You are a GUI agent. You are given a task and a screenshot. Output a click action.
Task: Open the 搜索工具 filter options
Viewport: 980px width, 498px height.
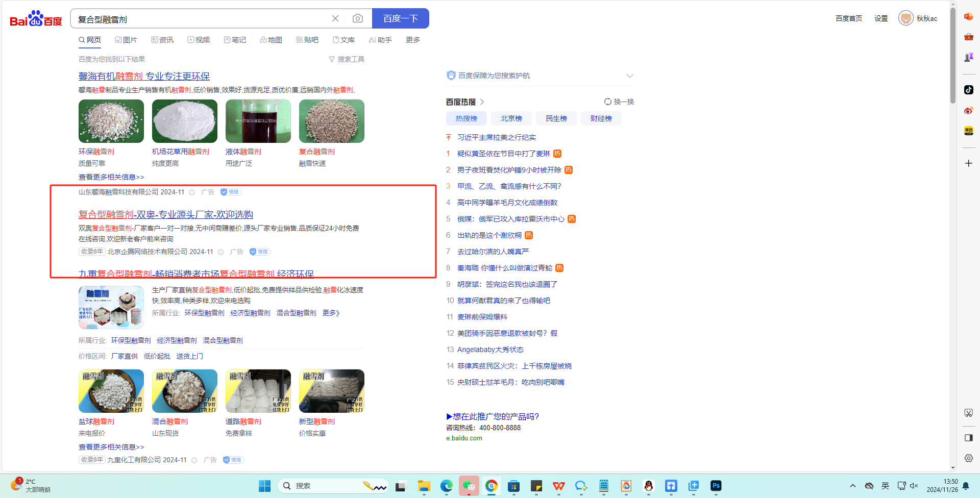click(347, 59)
